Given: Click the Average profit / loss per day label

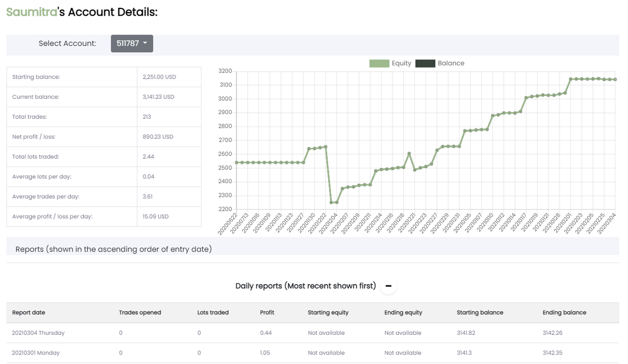Looking at the screenshot, I should (x=52, y=216).
